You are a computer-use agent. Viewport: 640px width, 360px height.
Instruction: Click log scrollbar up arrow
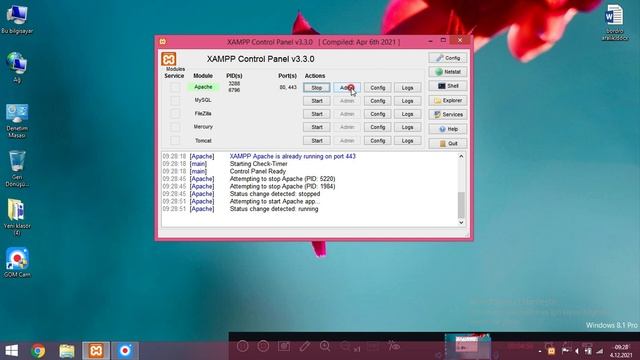(x=461, y=156)
